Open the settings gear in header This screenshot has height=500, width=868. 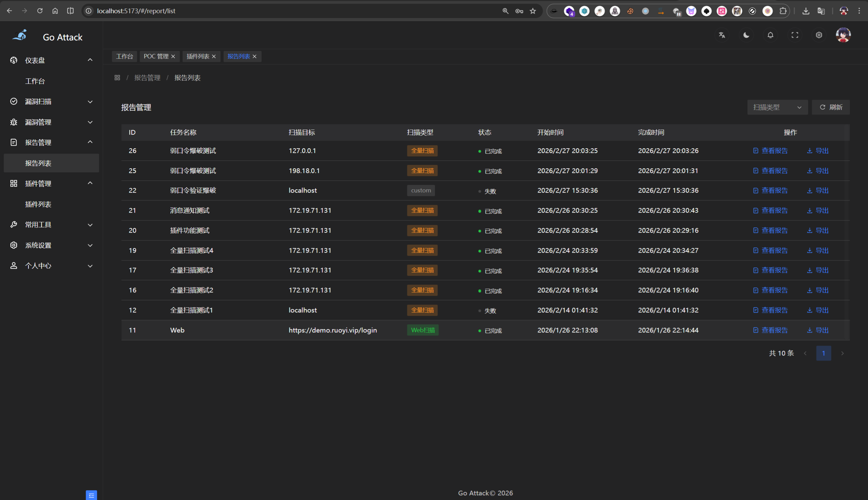click(x=818, y=35)
